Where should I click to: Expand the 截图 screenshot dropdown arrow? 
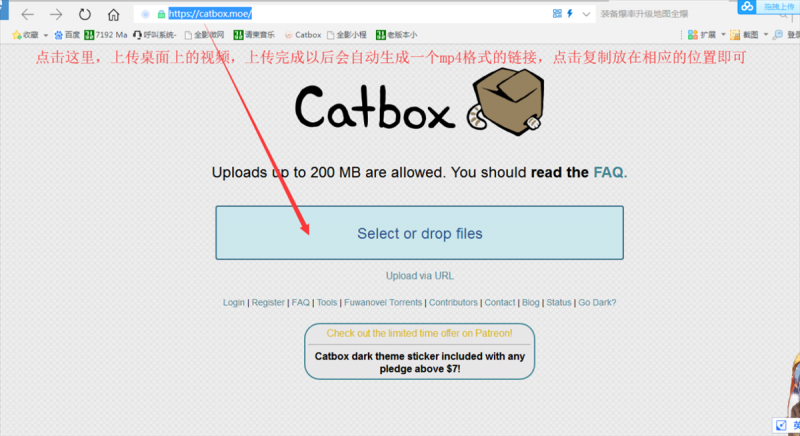coord(765,35)
